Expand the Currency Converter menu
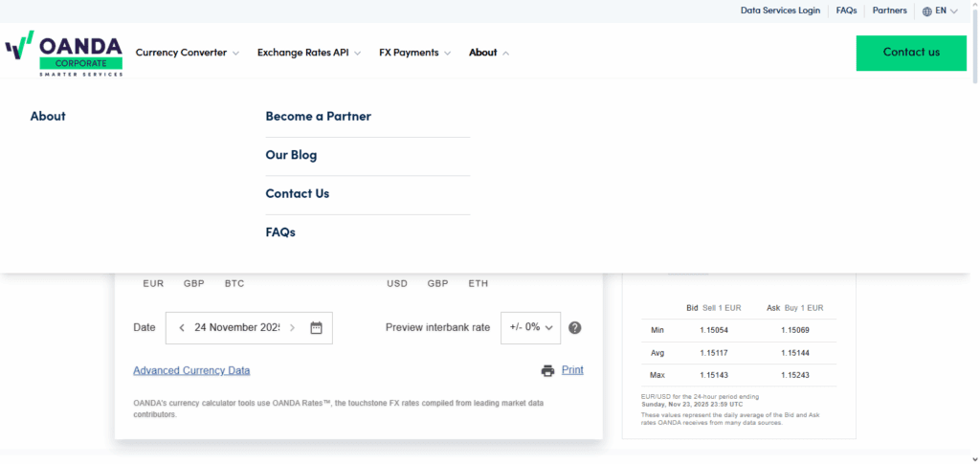The width and height of the screenshot is (980, 464). (187, 53)
